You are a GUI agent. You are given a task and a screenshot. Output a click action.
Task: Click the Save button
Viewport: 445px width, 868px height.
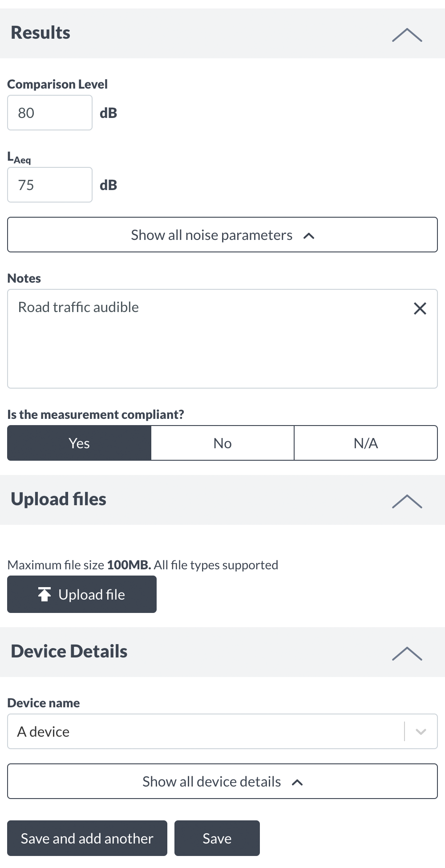click(x=217, y=838)
